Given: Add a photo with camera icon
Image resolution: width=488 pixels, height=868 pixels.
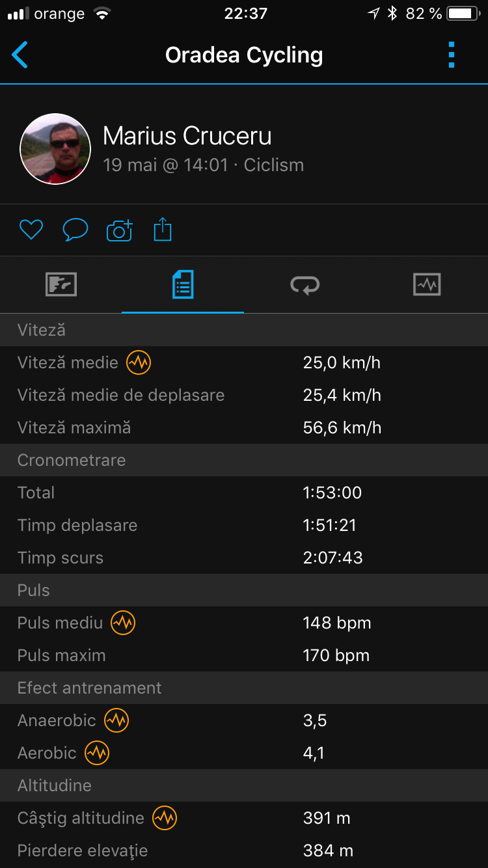Looking at the screenshot, I should 119,230.
